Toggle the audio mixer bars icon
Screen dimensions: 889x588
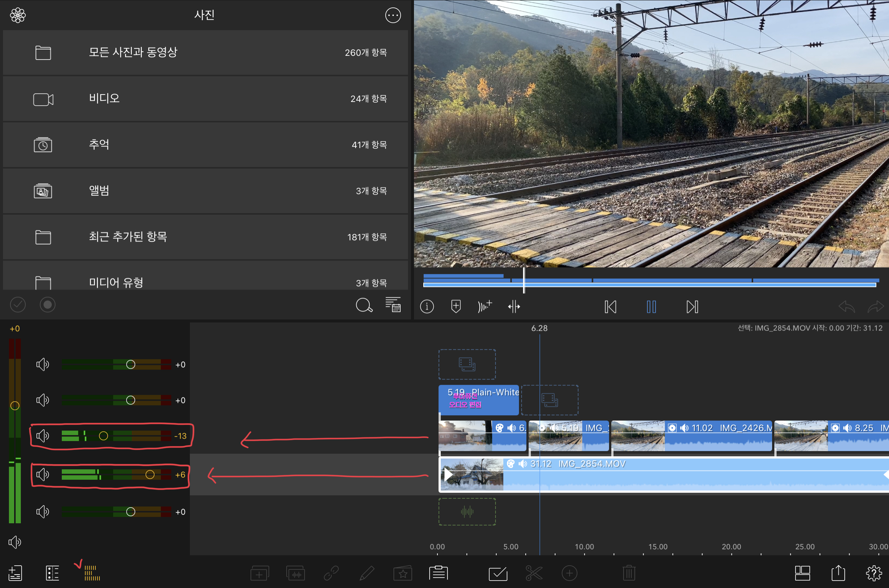[92, 573]
